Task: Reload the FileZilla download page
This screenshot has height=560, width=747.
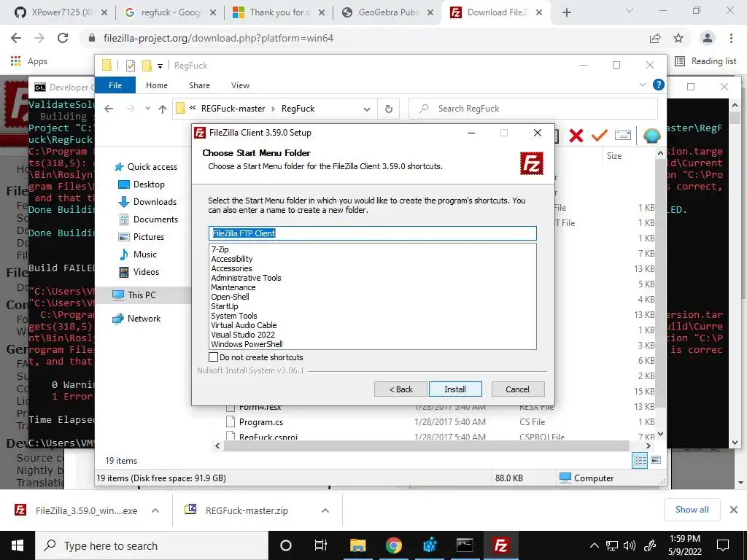Action: click(63, 38)
